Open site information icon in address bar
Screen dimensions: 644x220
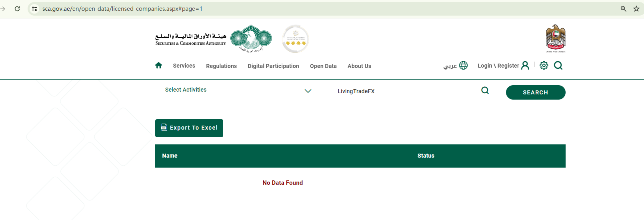point(34,8)
